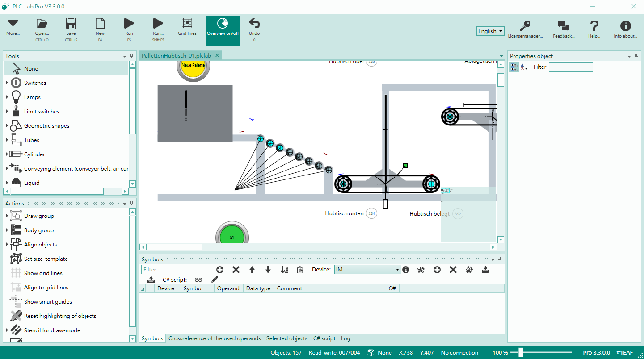Toggle Align to grid lines
This screenshot has height=359, width=644.
tap(46, 288)
